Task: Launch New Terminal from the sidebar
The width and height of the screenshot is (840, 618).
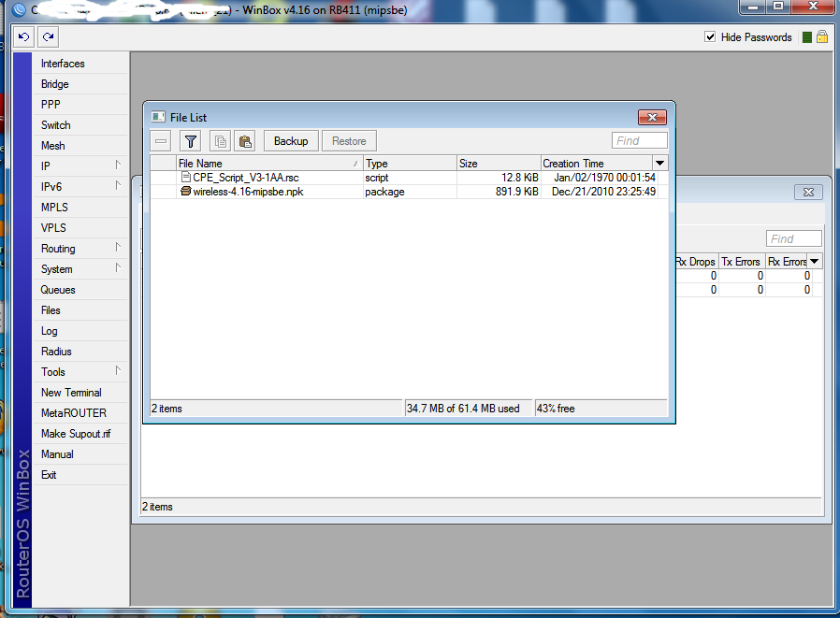Action: 80,393
